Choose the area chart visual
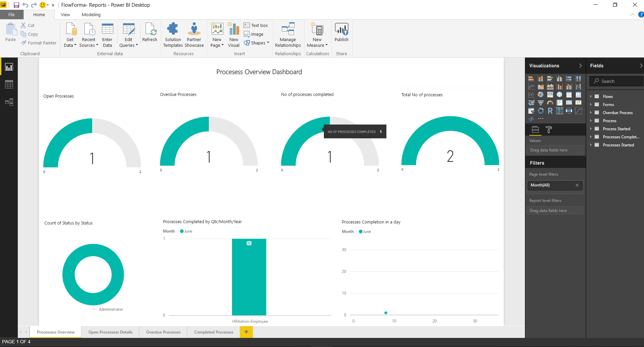The image size is (644, 347). click(x=540, y=86)
